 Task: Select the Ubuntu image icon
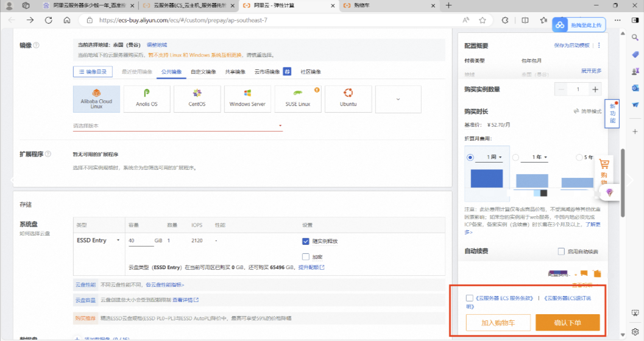pyautogui.click(x=349, y=98)
